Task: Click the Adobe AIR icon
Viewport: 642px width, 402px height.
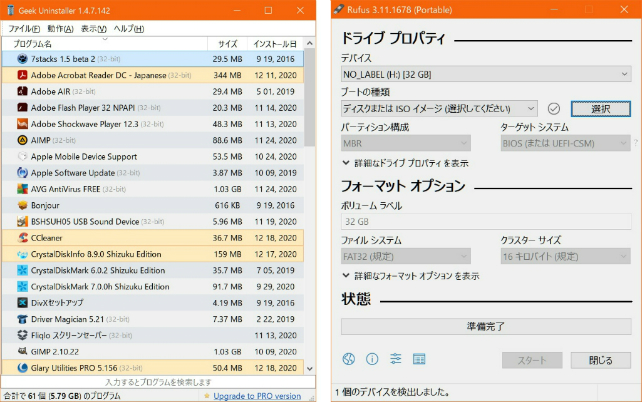Action: coord(22,91)
